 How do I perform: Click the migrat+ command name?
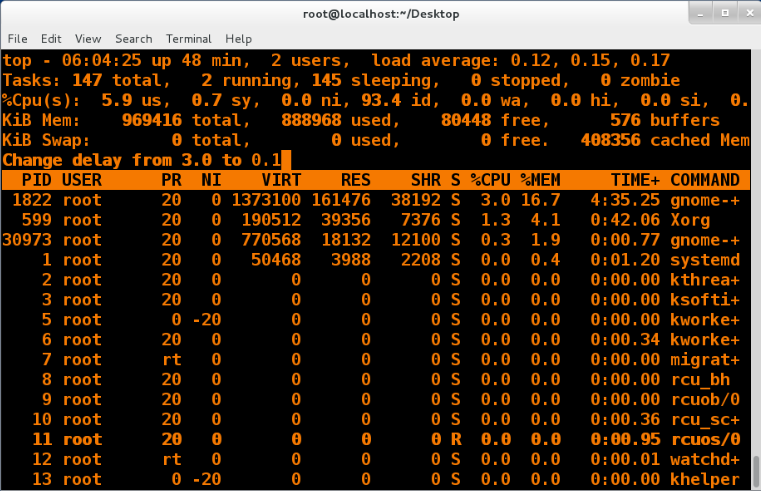705,360
